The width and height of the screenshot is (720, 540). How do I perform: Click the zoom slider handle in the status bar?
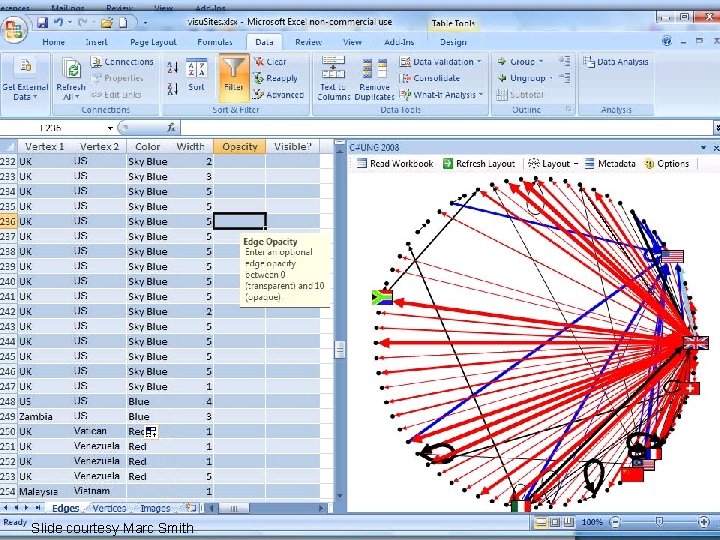[659, 522]
